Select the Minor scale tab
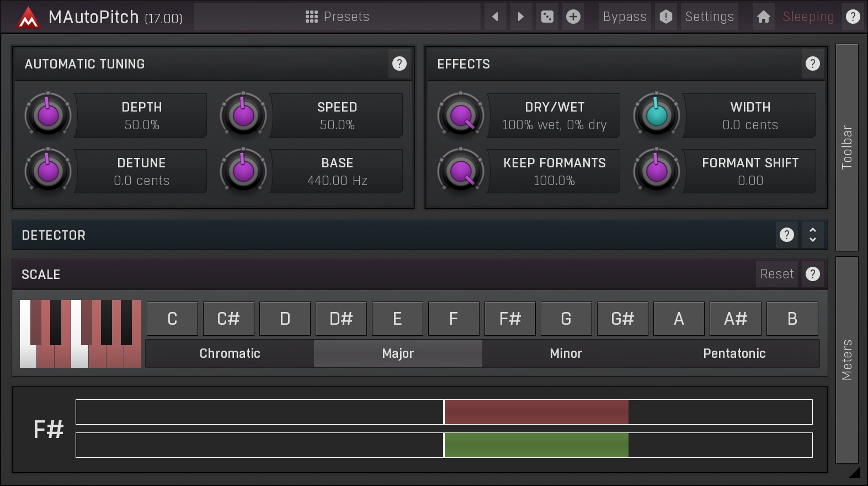Screen dimensions: 868x486 point(566,353)
